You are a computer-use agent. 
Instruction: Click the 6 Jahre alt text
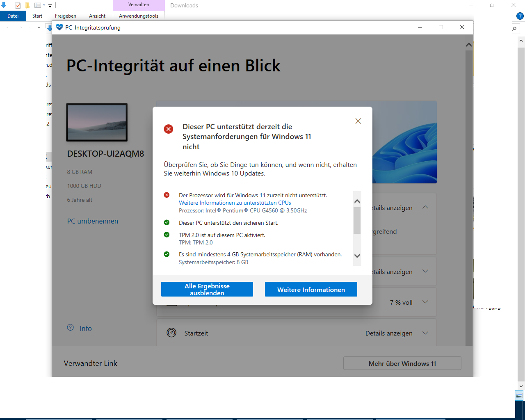pos(80,200)
